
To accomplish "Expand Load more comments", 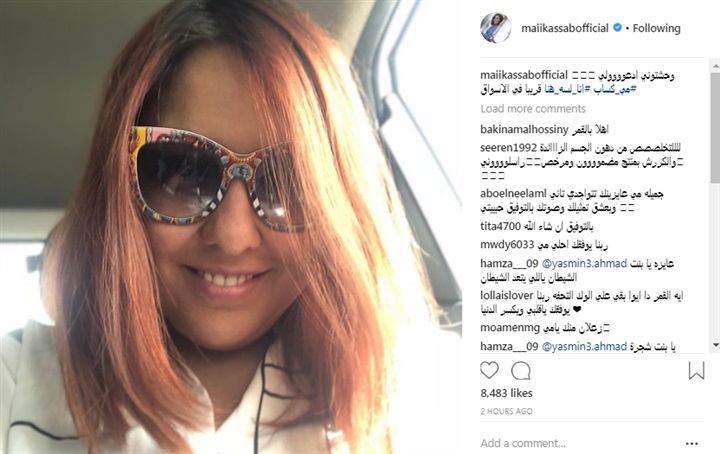I will [x=533, y=109].
